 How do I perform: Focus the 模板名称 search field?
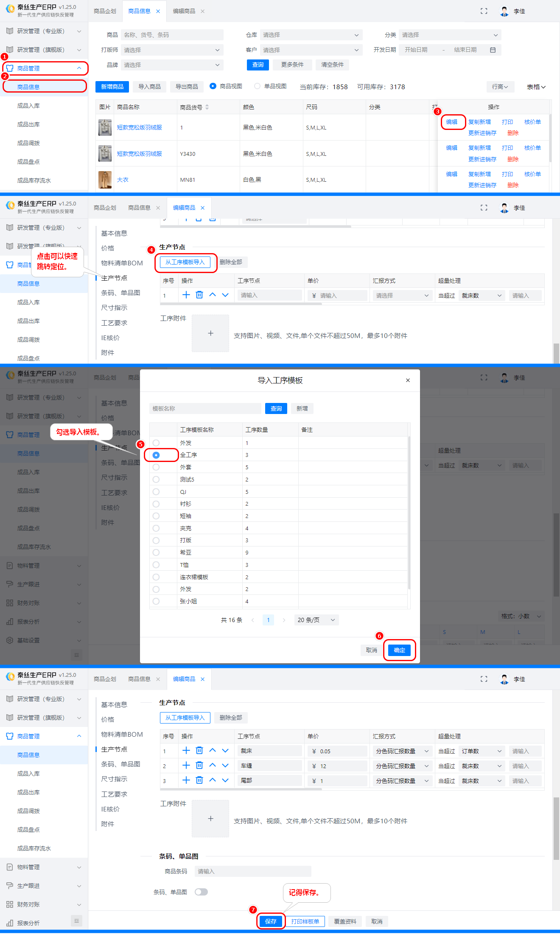[205, 408]
